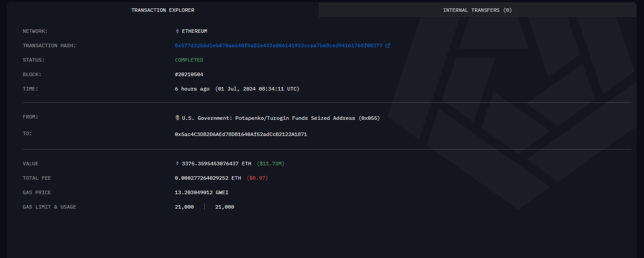Click the U.S. Government entity badge icon
Screen dimensions: 644x258
point(177,118)
